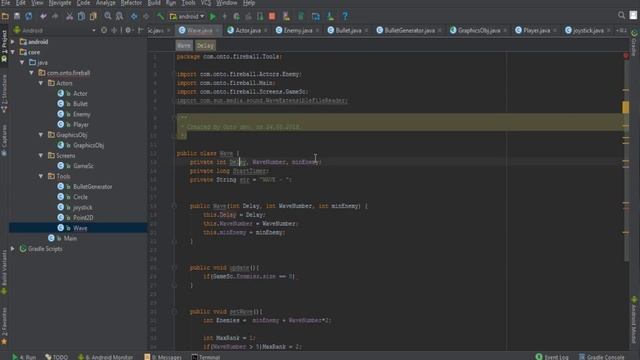Open Help question mark icon

345,16
